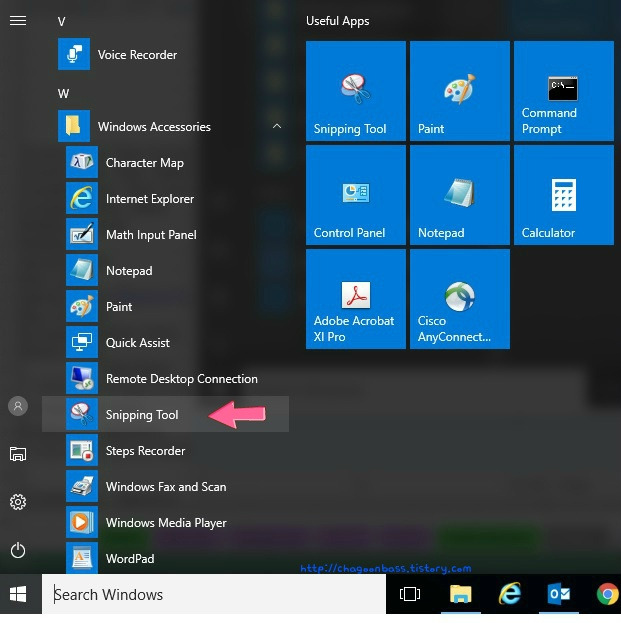Open the Calculator tile

click(x=564, y=195)
